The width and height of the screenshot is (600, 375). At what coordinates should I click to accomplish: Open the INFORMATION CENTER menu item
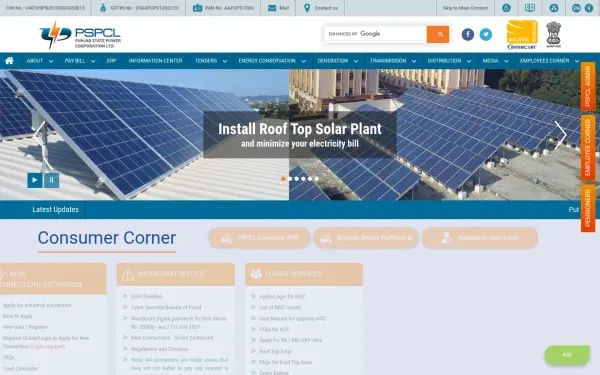pyautogui.click(x=155, y=61)
